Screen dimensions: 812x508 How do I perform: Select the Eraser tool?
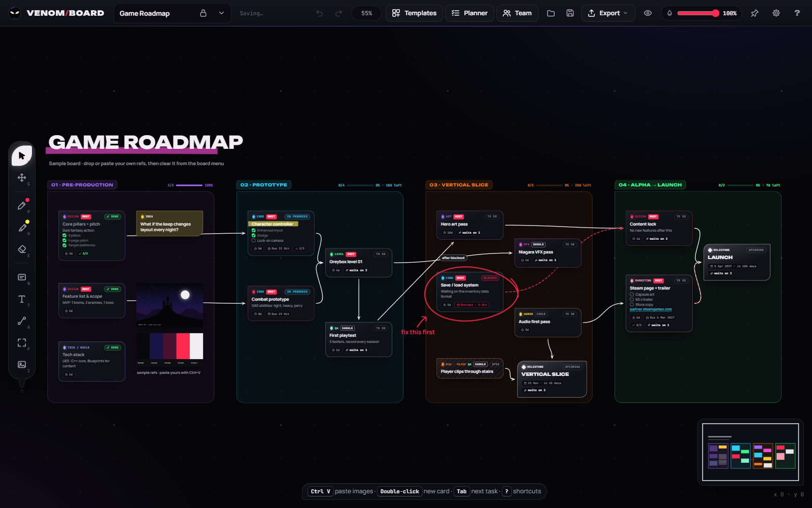point(22,249)
